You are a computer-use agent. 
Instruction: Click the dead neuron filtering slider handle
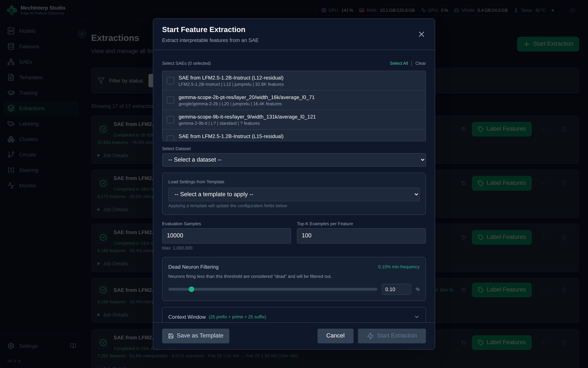pyautogui.click(x=191, y=289)
